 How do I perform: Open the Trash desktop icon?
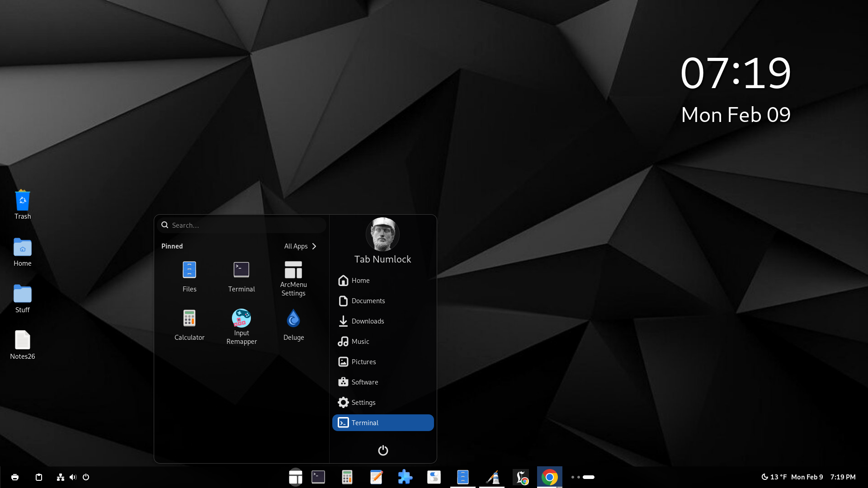tap(23, 205)
